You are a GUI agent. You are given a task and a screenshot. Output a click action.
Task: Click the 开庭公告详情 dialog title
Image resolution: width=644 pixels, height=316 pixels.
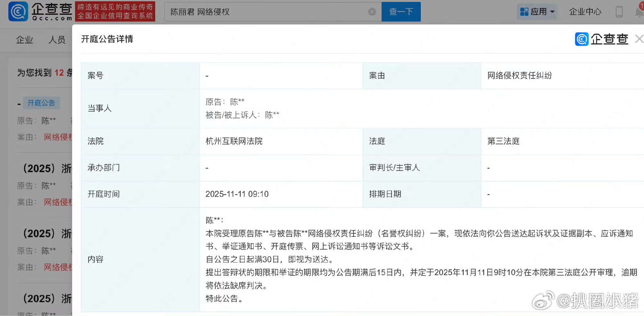pyautogui.click(x=107, y=39)
